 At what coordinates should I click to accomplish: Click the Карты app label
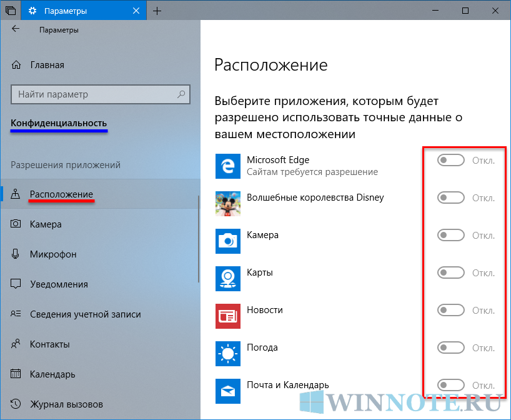[260, 272]
